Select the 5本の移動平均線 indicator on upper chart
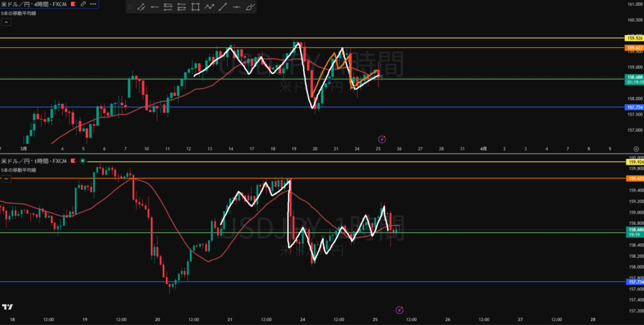644x325 pixels. point(20,13)
